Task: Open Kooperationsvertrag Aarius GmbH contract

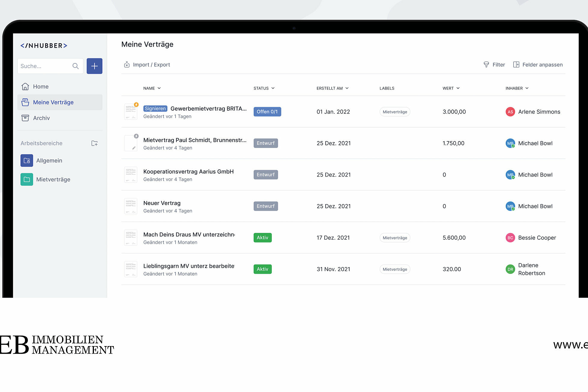Action: [188, 172]
